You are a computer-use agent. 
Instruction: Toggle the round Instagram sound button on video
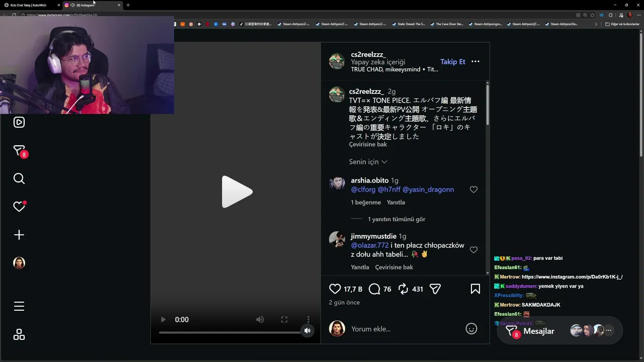pos(307,330)
